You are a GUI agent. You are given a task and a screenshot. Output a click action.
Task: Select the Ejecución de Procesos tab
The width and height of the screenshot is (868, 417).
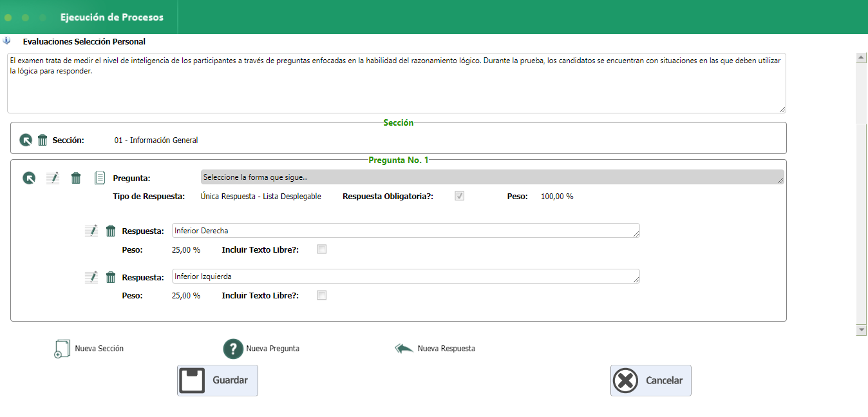tap(112, 17)
